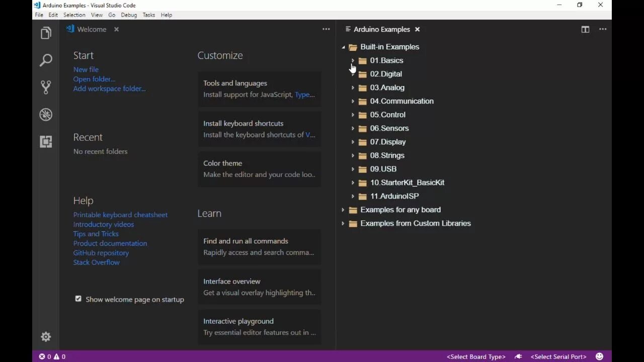
Task: Click the Built-in Examples folder icon
Action: coord(353,47)
